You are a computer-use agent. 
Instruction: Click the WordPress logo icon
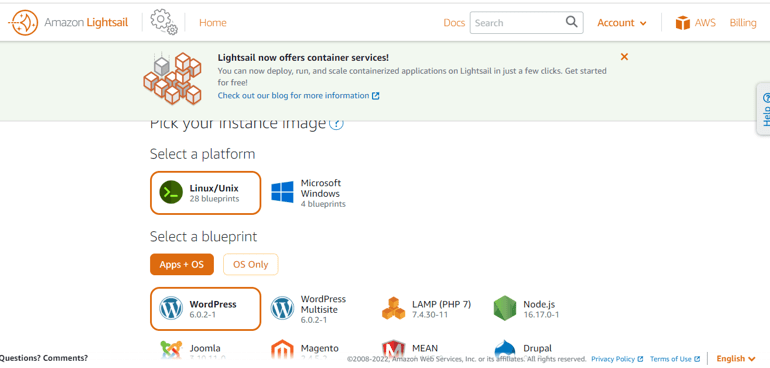pos(171,309)
